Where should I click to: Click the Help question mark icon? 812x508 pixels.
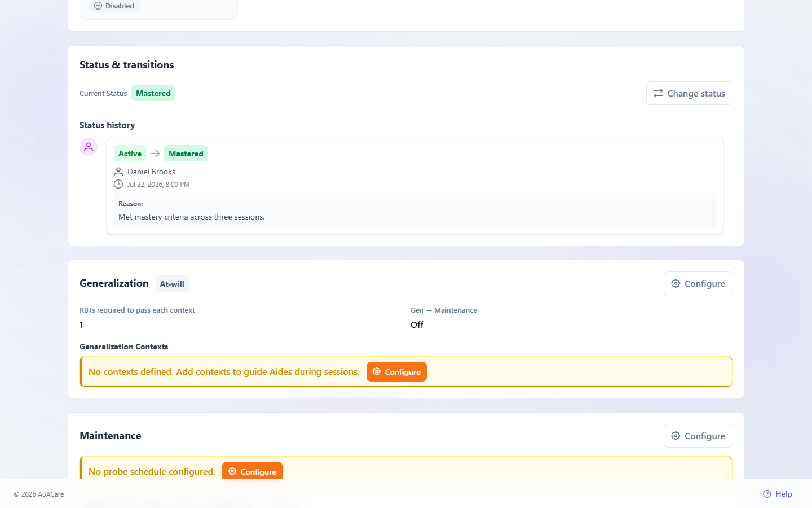pyautogui.click(x=767, y=494)
